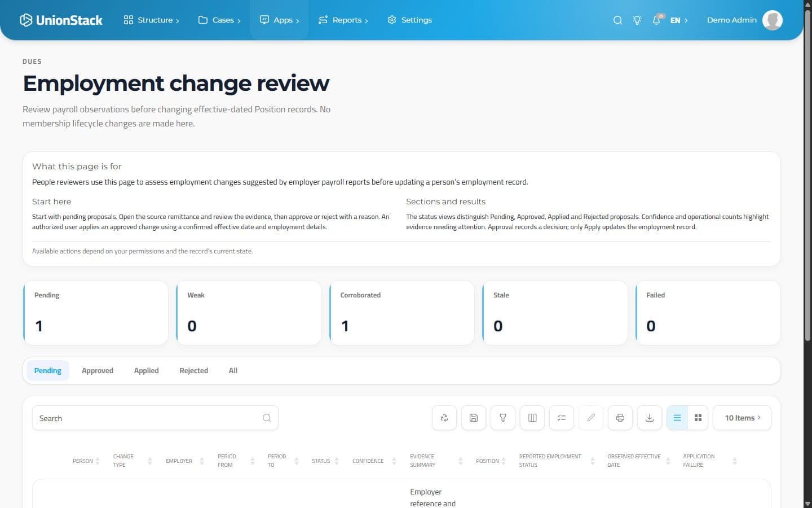This screenshot has width=812, height=508.
Task: Click the page vertical scrollbar
Action: (807, 175)
